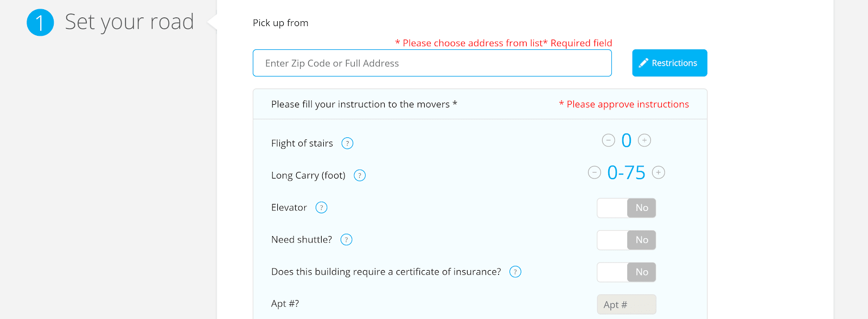
Task: Show help for Need shuttle question
Action: click(347, 239)
